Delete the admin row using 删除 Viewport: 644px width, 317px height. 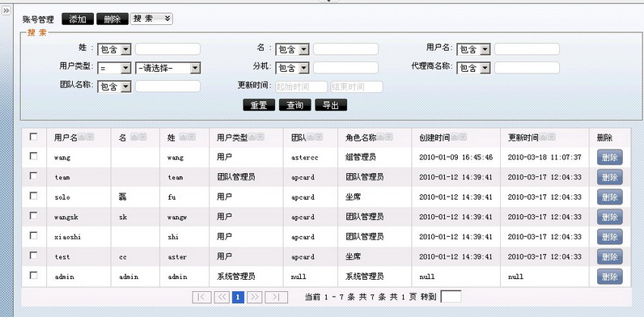[610, 277]
